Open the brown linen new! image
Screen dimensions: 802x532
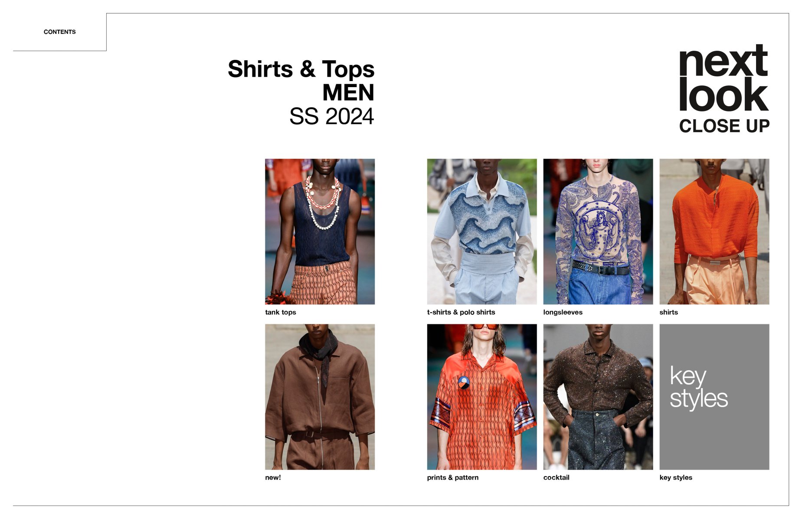tap(320, 397)
